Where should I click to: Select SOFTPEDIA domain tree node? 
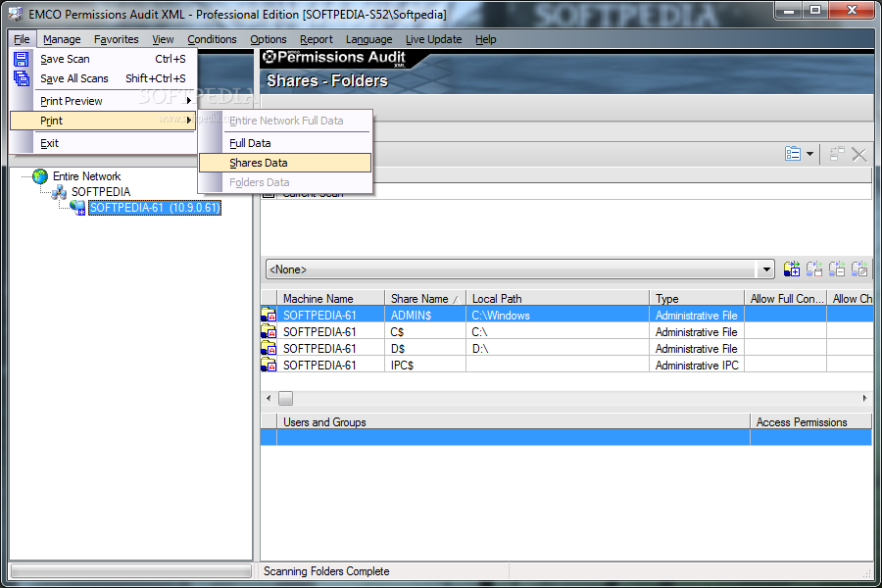[x=101, y=192]
